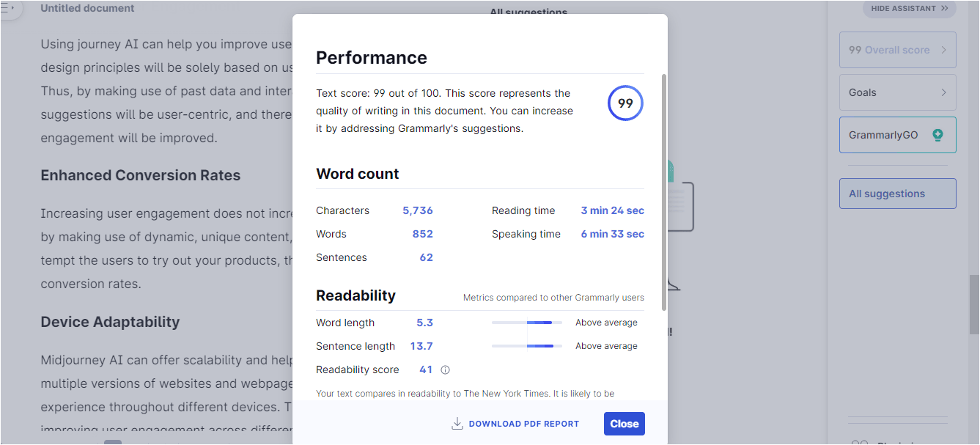Click the Performance dialog's vertical scrollbar
This screenshot has height=445, width=980.
pos(664,191)
